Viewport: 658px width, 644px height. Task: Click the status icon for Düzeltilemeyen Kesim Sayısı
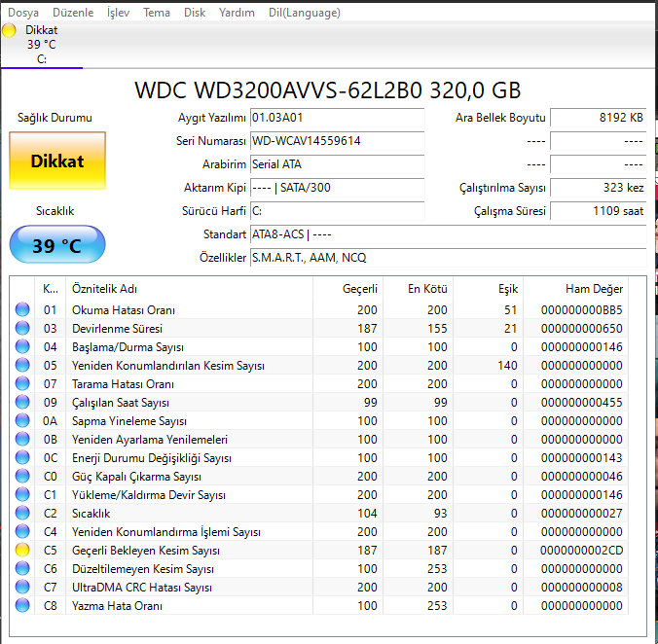22,568
